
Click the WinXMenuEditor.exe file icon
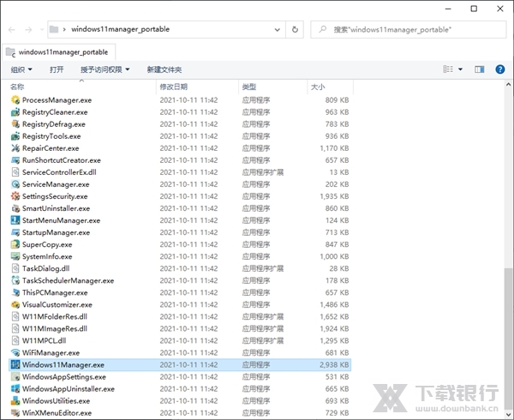[x=15, y=413]
